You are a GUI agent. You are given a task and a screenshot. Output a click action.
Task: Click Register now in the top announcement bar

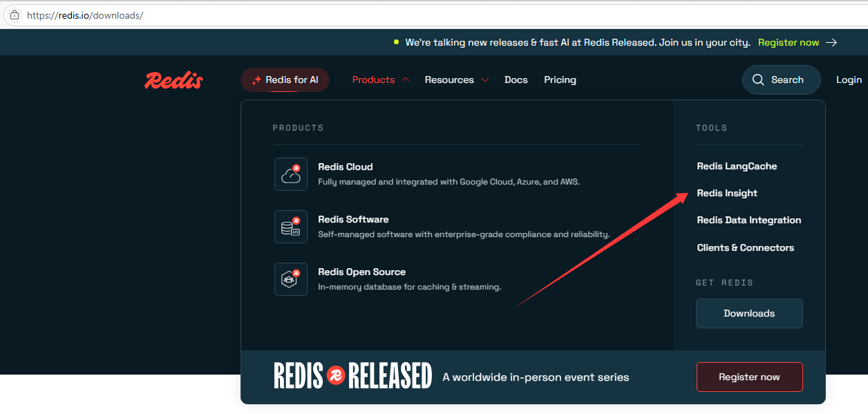789,42
